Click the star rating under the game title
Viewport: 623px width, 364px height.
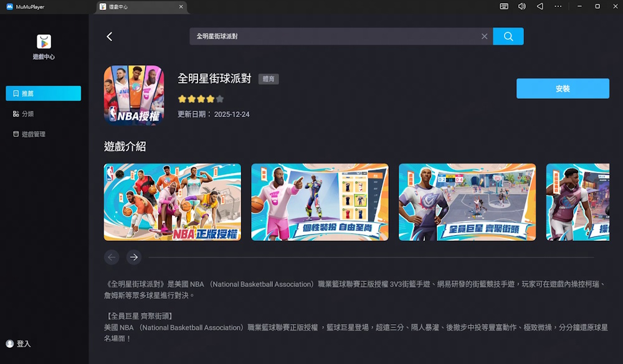[200, 99]
